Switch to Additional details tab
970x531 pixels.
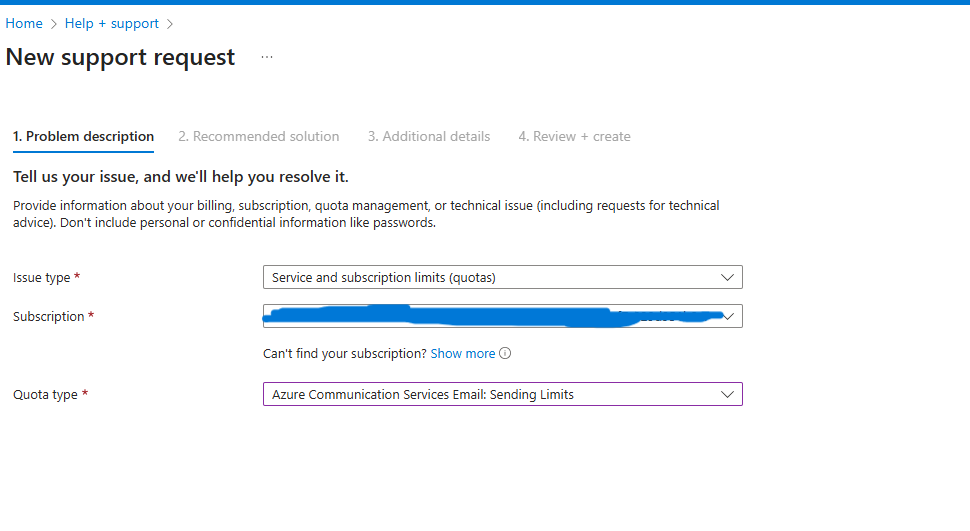pyautogui.click(x=429, y=136)
